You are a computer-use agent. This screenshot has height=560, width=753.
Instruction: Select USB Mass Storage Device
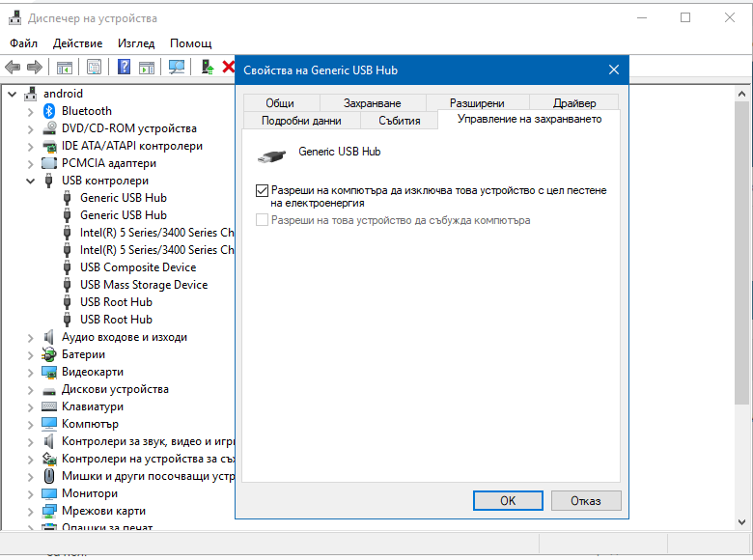144,285
